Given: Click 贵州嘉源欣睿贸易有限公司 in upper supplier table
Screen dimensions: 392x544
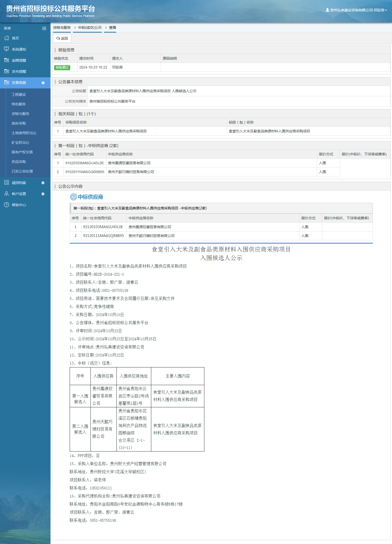Looking at the screenshot, I should 129,163.
